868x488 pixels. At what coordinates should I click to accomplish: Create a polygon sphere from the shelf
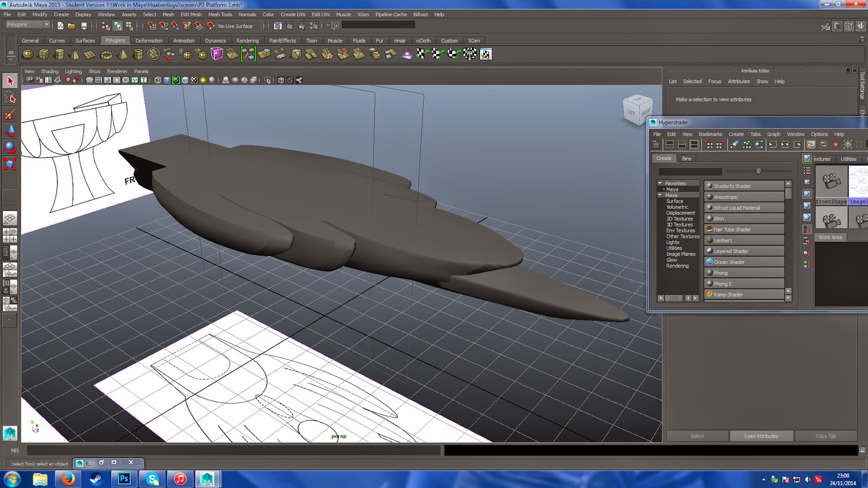(x=28, y=54)
